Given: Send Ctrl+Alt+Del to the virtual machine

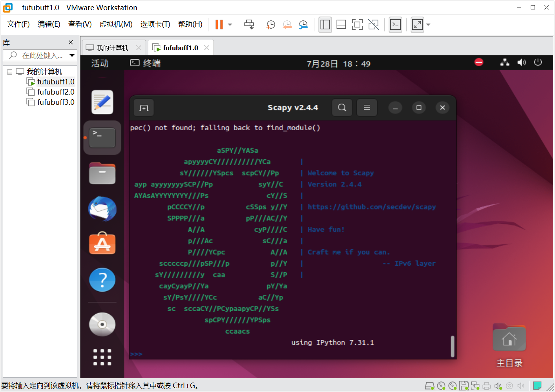Looking at the screenshot, I should 249,25.
